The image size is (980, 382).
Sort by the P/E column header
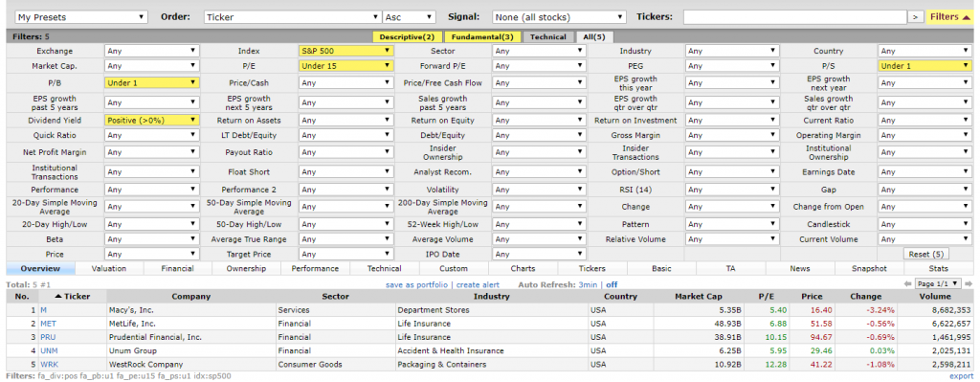tap(767, 297)
